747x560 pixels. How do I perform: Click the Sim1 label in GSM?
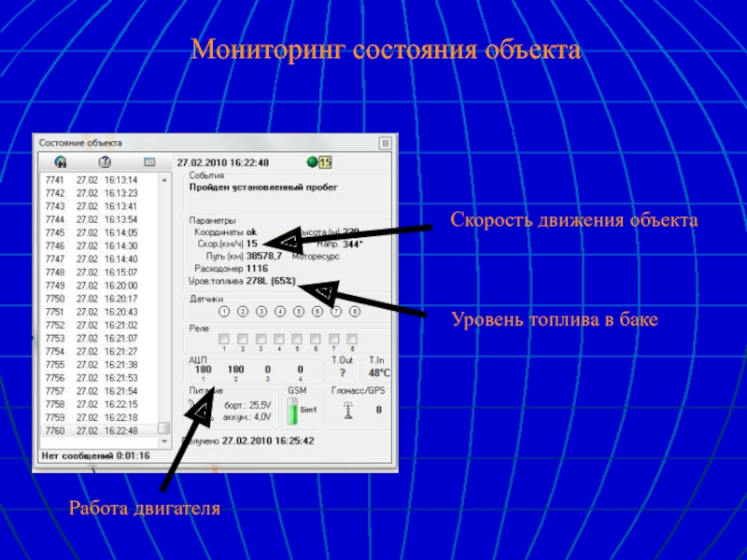coord(308,410)
